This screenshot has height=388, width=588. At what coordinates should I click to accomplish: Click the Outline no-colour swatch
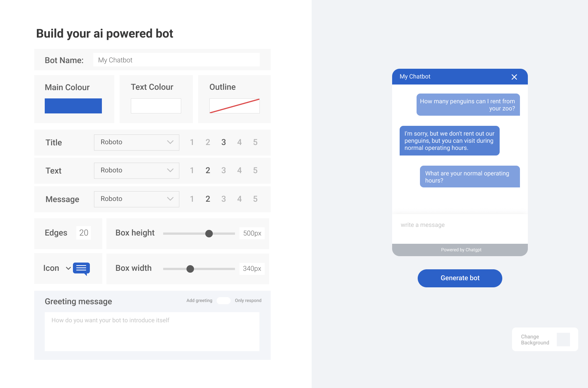pos(235,106)
